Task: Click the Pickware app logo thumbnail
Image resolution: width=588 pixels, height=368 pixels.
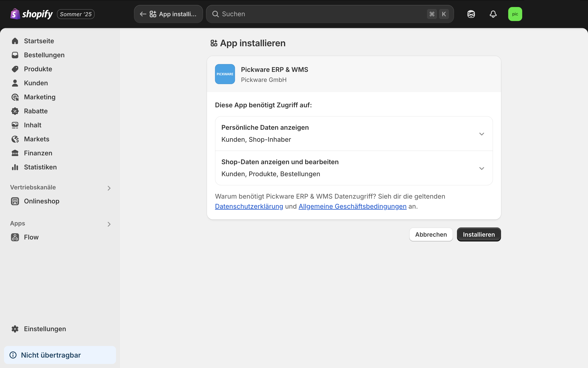Action: (x=225, y=74)
